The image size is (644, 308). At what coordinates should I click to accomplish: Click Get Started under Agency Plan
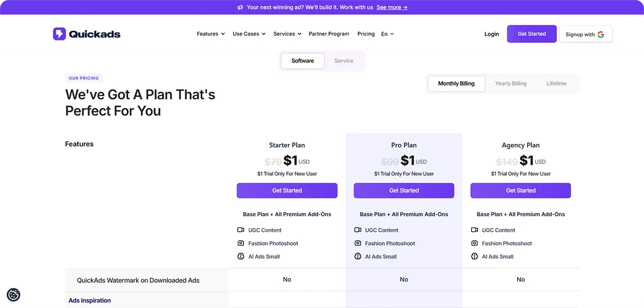[521, 190]
